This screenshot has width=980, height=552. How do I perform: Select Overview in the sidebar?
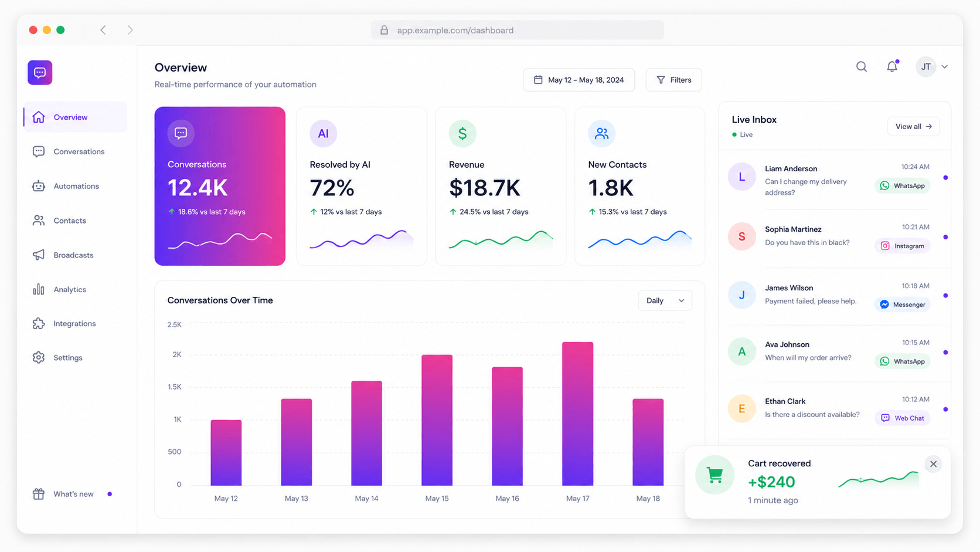76,117
